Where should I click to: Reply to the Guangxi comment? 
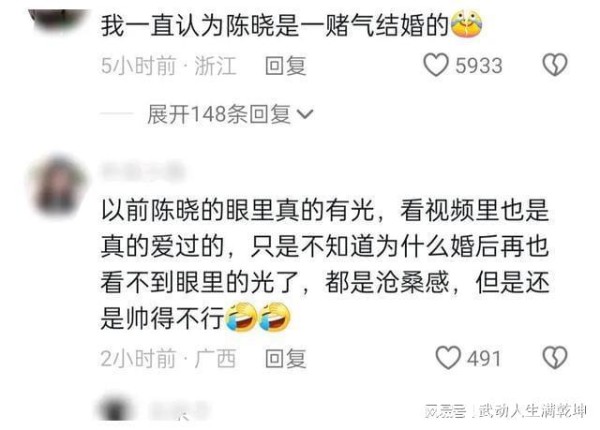point(285,358)
